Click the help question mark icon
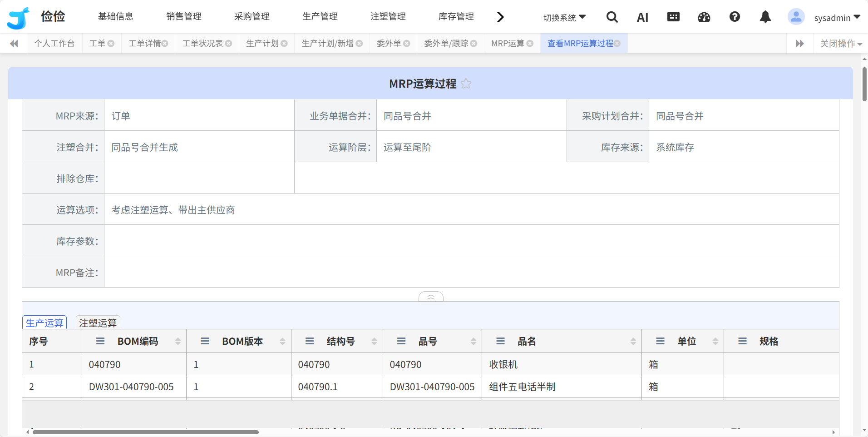 735,17
